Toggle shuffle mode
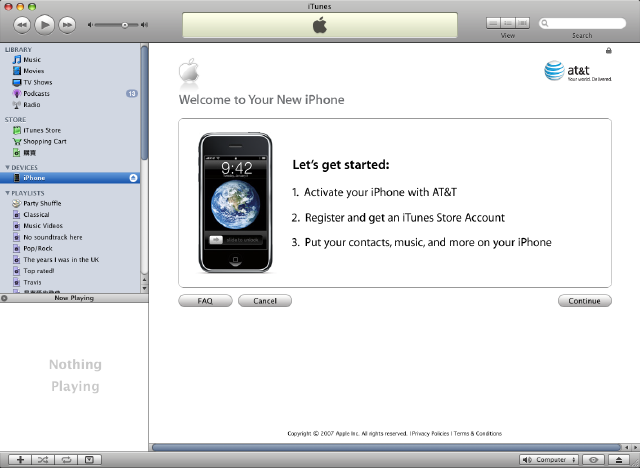The image size is (640, 468). click(43, 460)
